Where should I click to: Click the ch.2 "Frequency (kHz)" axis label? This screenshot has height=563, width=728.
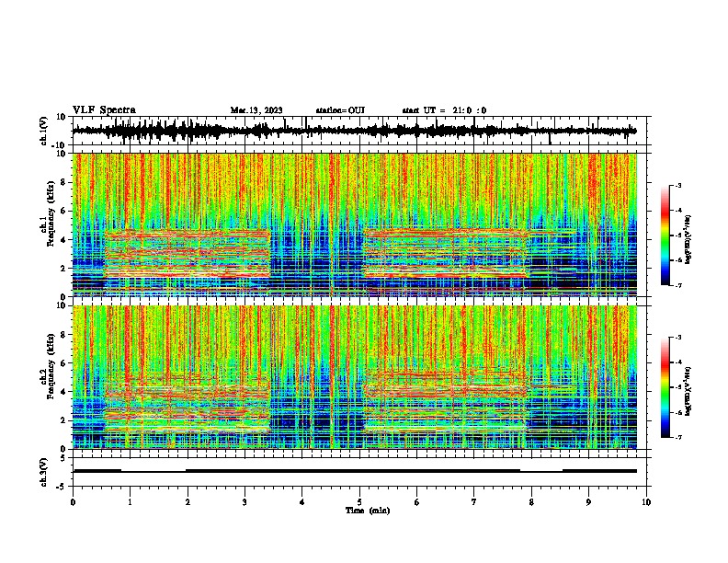point(51,366)
